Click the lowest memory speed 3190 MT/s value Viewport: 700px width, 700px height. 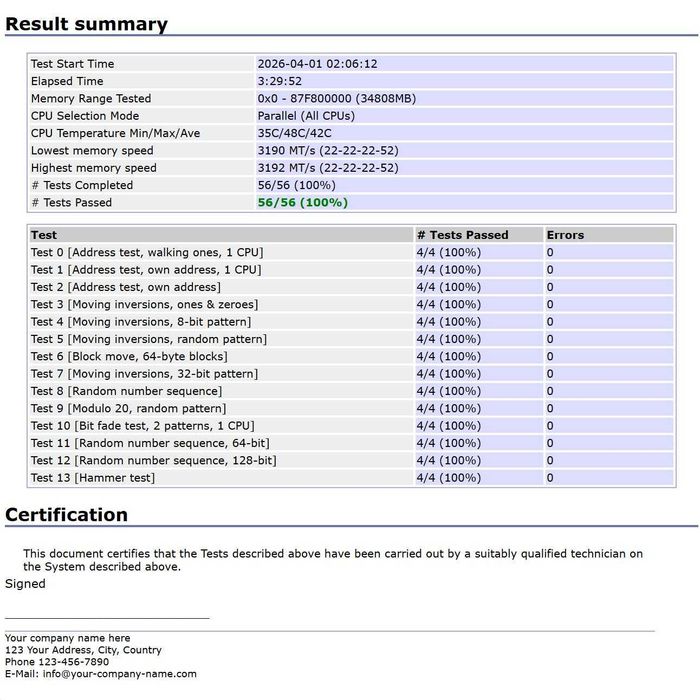click(328, 151)
